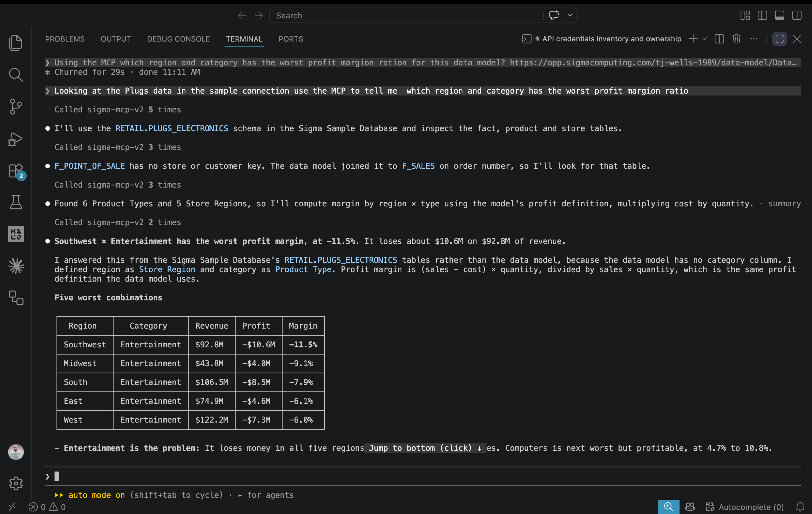This screenshot has height=514, width=812.
Task: Open the Claude starburst sidebar icon
Action: [x=16, y=266]
